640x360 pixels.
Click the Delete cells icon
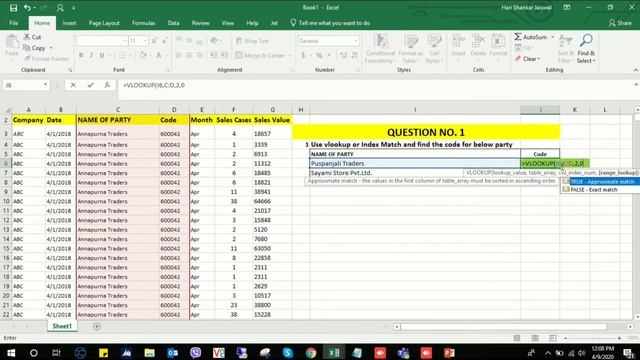click(478, 41)
